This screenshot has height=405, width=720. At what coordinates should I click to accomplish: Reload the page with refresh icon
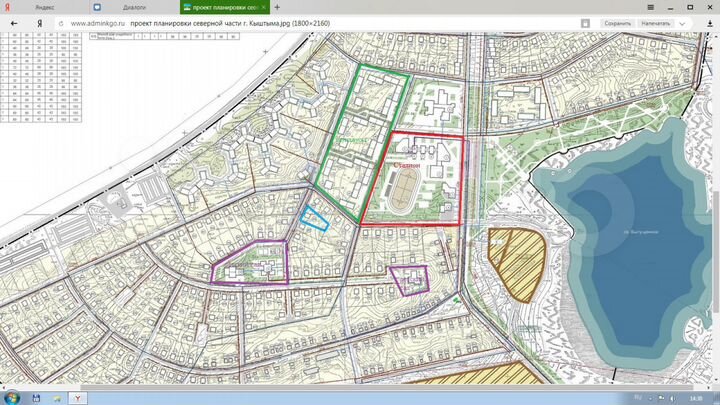(56, 22)
